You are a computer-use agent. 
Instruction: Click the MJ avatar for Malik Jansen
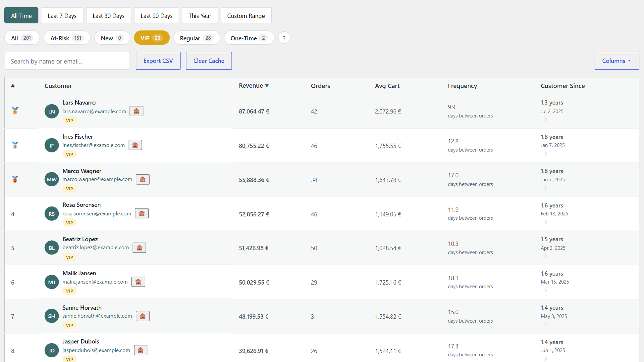tap(52, 282)
